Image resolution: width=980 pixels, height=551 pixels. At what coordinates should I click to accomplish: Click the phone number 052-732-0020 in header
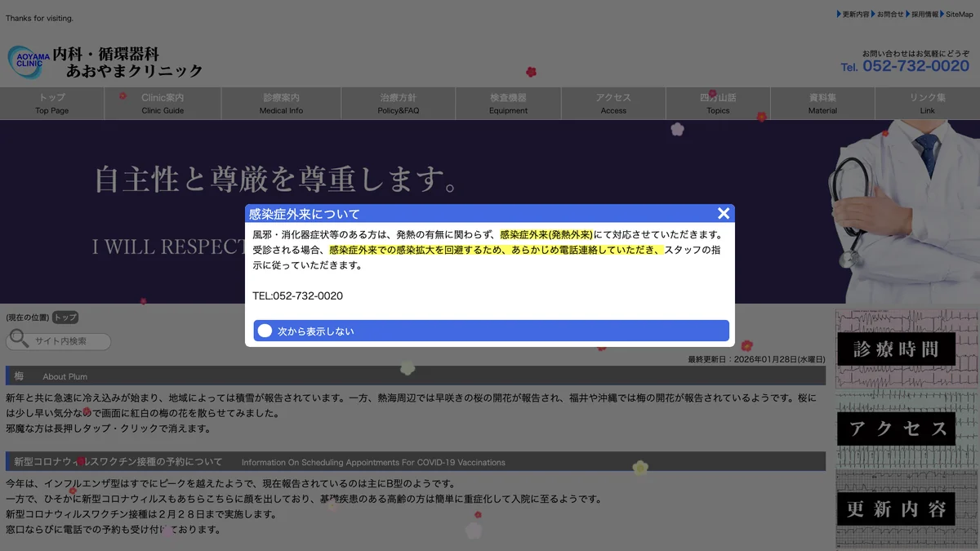tap(915, 66)
